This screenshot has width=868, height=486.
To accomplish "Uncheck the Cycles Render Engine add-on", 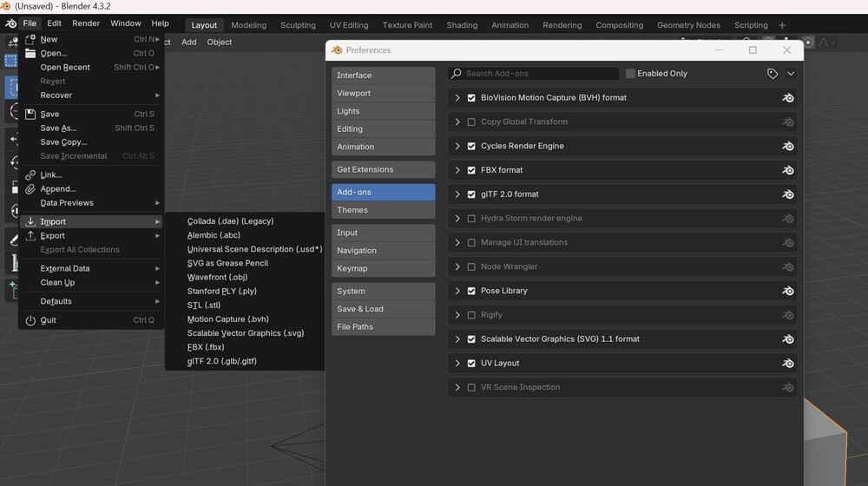I will 471,146.
